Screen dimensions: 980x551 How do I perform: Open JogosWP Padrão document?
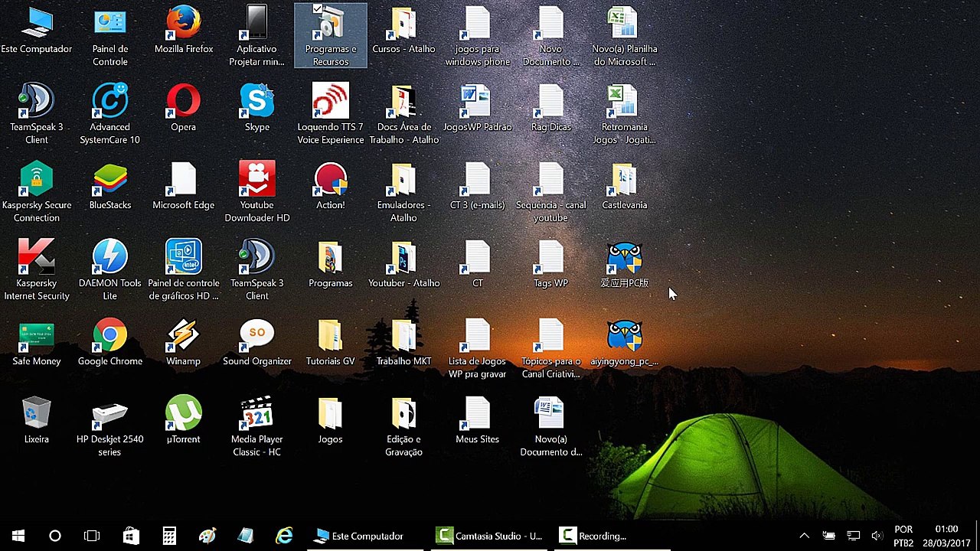click(477, 109)
